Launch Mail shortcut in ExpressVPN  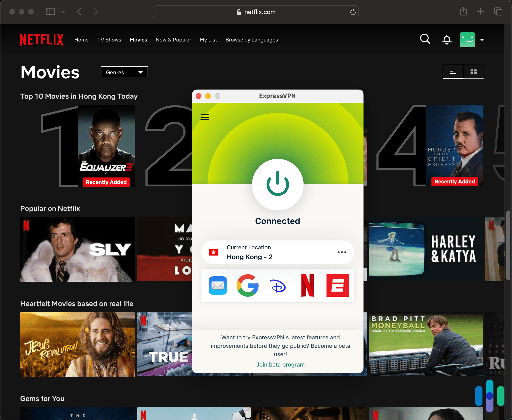point(218,285)
